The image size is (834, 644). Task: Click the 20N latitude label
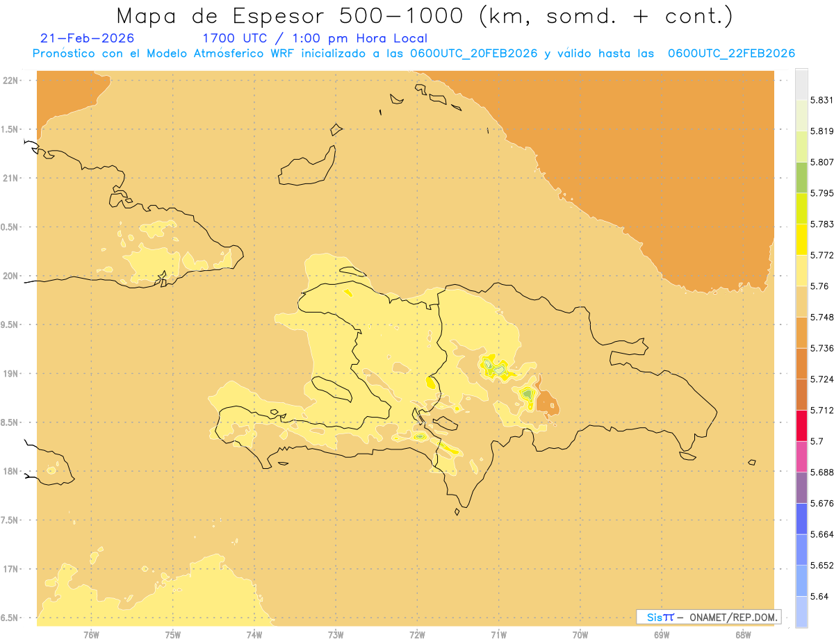tap(11, 276)
